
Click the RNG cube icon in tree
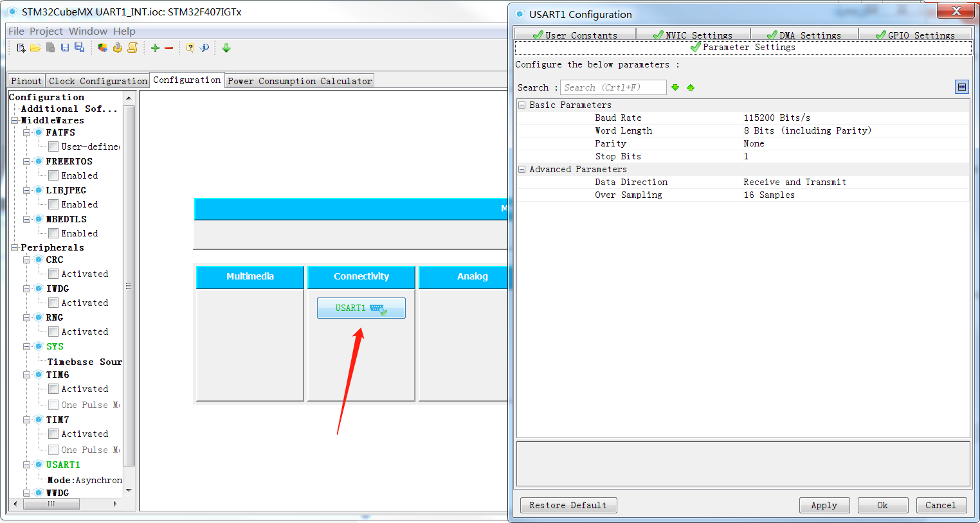[39, 317]
